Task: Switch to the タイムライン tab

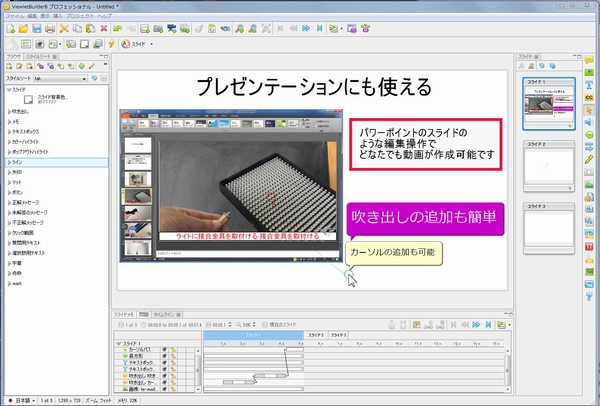Action: tap(164, 315)
